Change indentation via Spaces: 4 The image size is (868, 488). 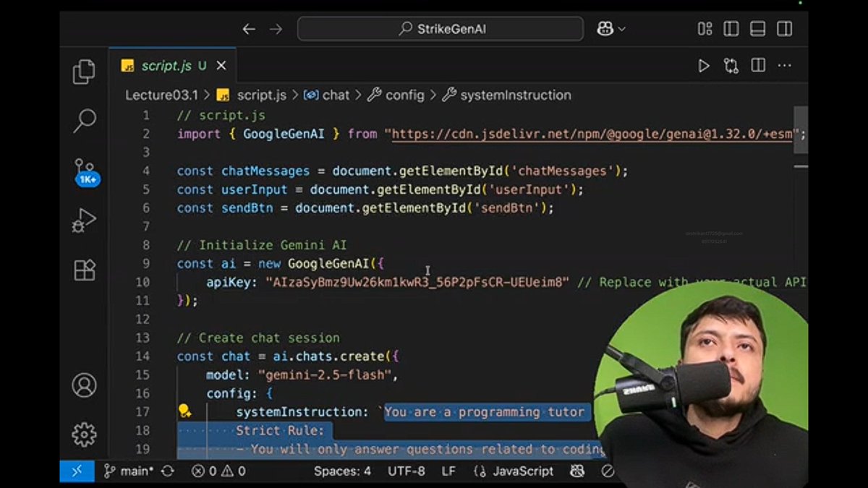coord(342,471)
